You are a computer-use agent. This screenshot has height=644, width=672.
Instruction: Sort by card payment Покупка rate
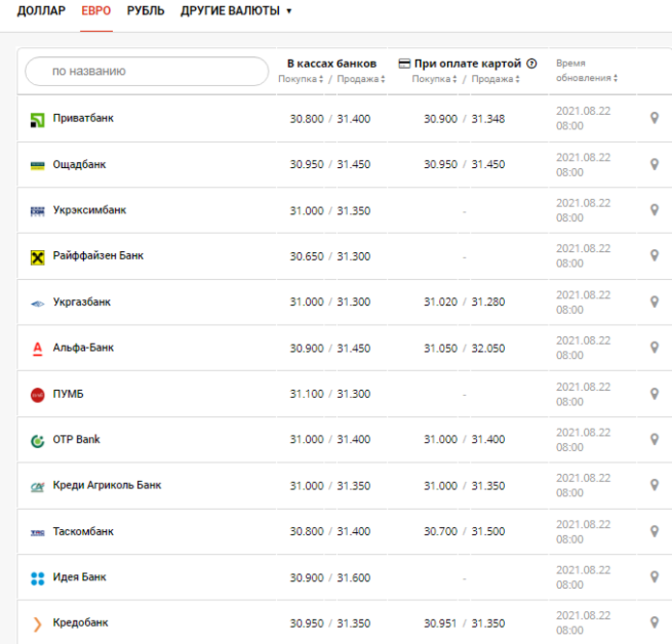click(434, 79)
